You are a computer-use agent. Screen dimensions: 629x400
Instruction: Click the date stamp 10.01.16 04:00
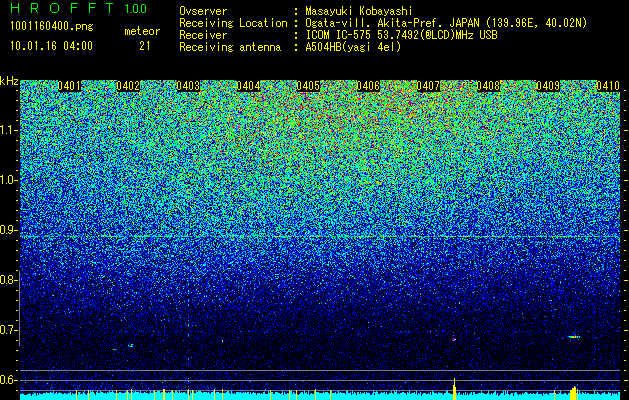(x=51, y=46)
